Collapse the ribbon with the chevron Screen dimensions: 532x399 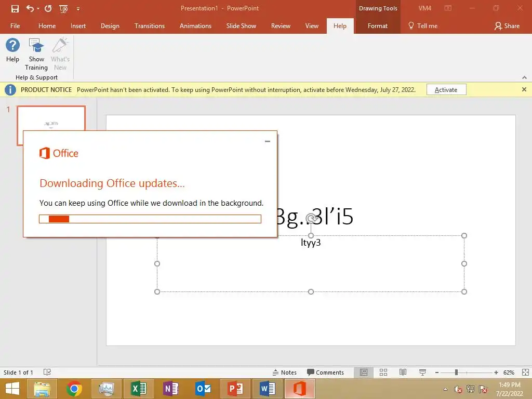524,77
